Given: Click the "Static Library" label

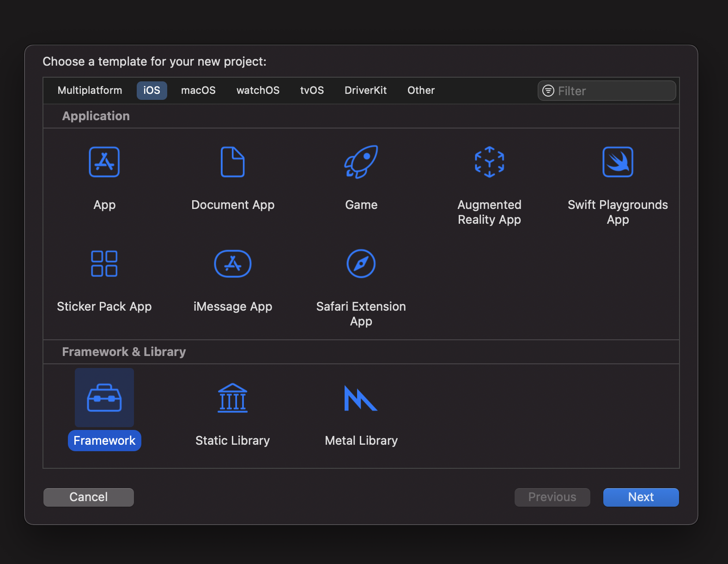Looking at the screenshot, I should 233,441.
